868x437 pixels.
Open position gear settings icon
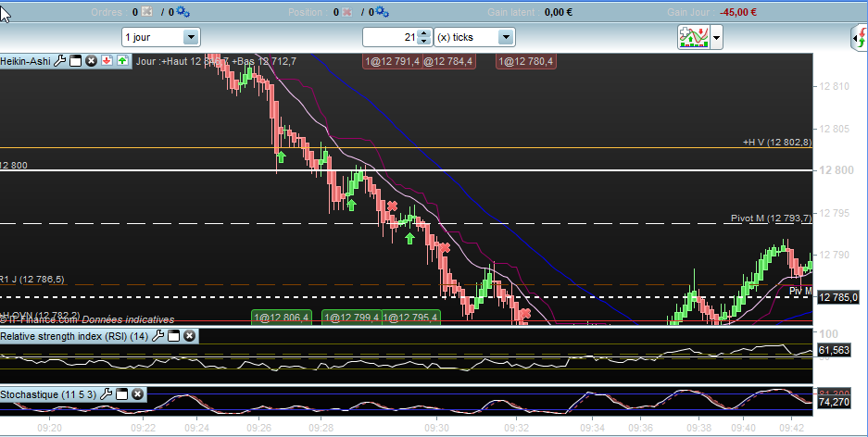(382, 12)
